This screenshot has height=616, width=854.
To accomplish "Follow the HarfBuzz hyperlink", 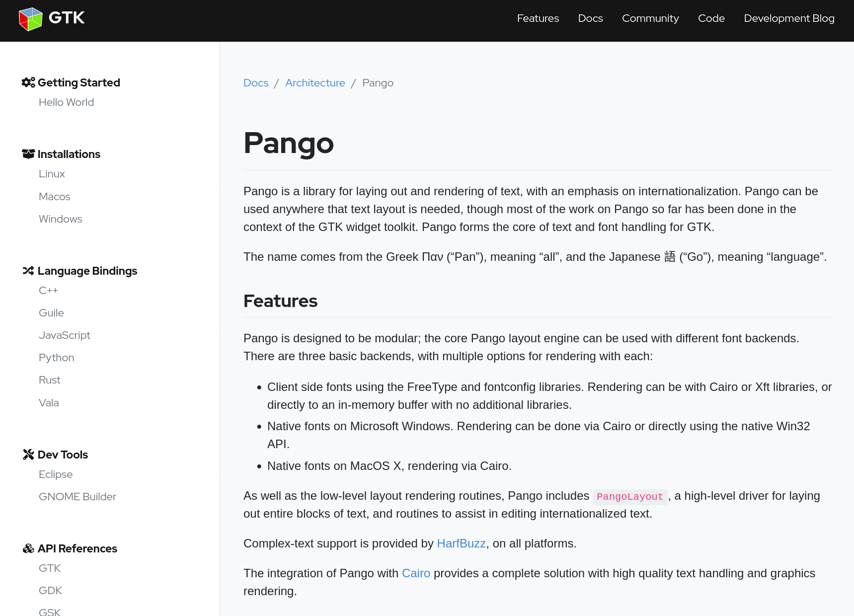I will click(461, 543).
